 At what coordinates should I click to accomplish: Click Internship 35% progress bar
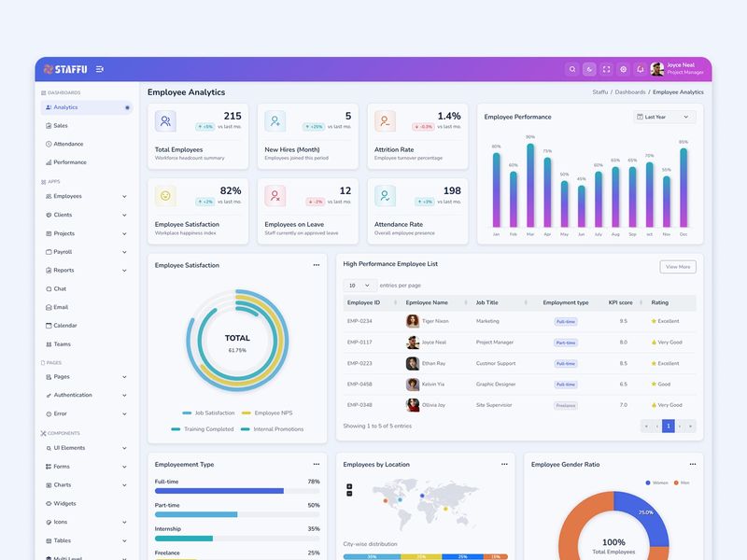point(237,539)
